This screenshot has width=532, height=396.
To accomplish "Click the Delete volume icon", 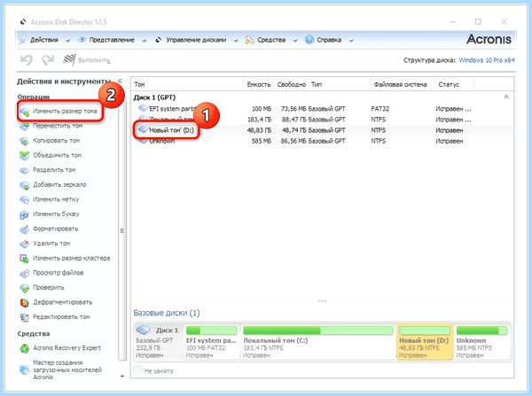I will (25, 244).
